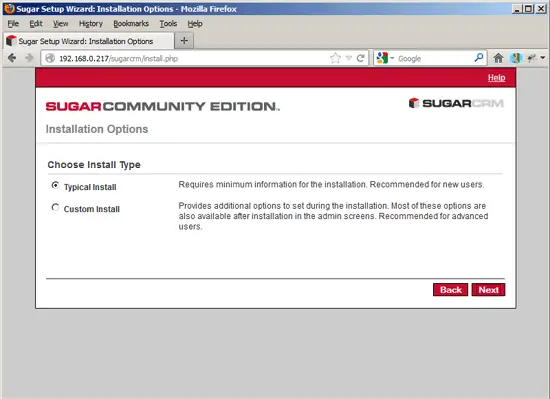Open the Help menu in menu bar
Screen dimensions: 550x399
coord(195,23)
